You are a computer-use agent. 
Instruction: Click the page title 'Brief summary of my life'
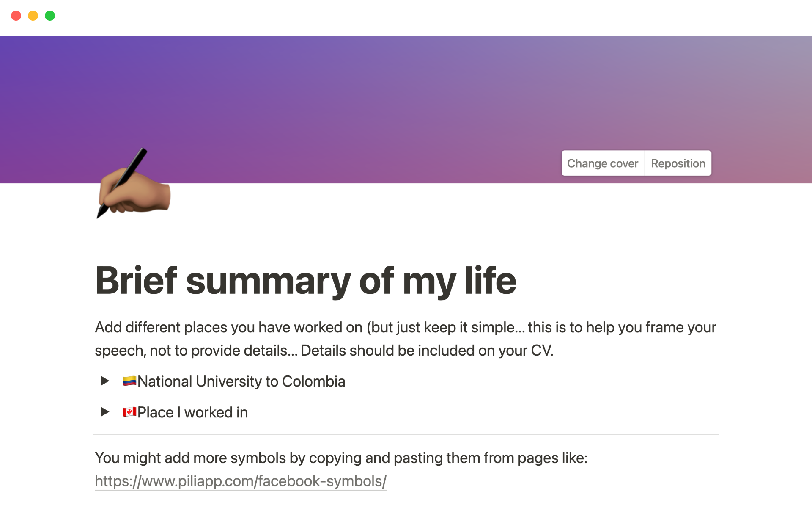305,281
